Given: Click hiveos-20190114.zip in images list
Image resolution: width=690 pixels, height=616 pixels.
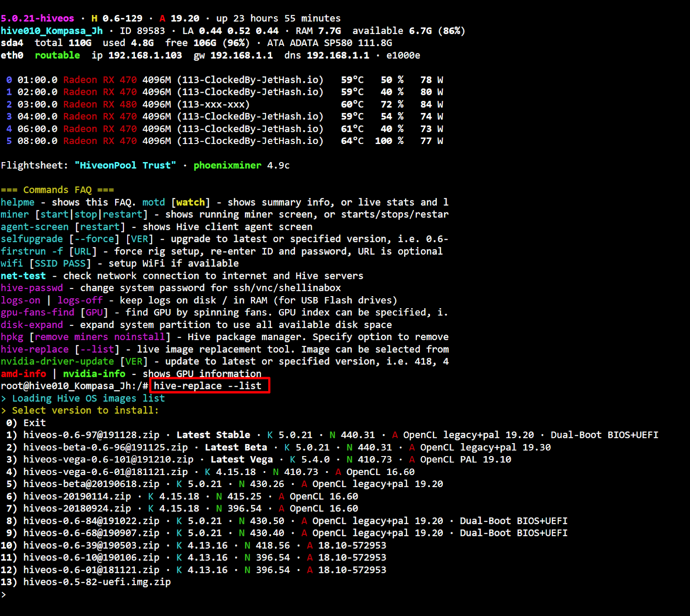Looking at the screenshot, I should pyautogui.click(x=77, y=497).
